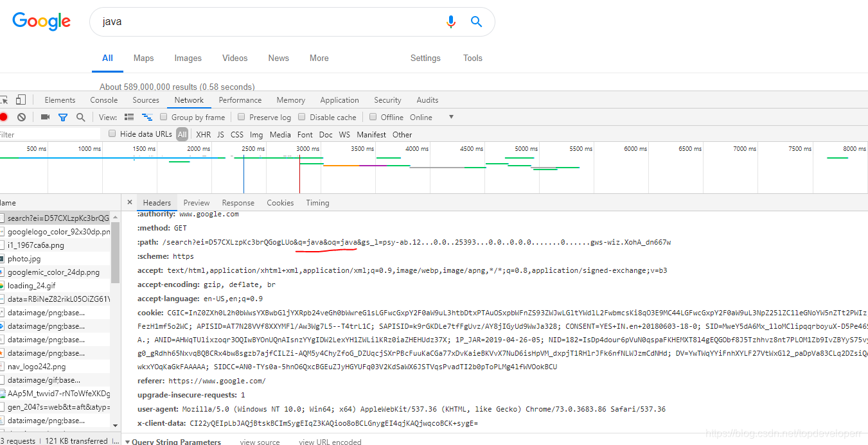The height and width of the screenshot is (445, 868).
Task: Filter requests by Other
Action: coord(402,134)
